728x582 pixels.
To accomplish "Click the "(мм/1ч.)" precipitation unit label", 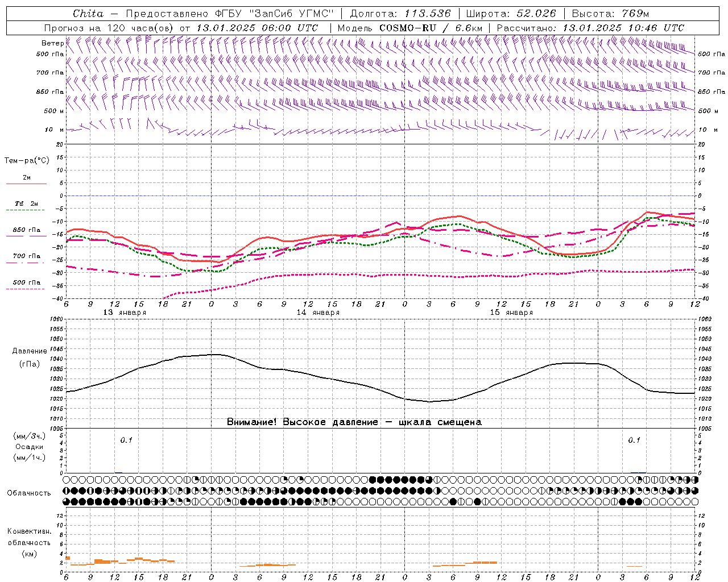I will [x=30, y=458].
